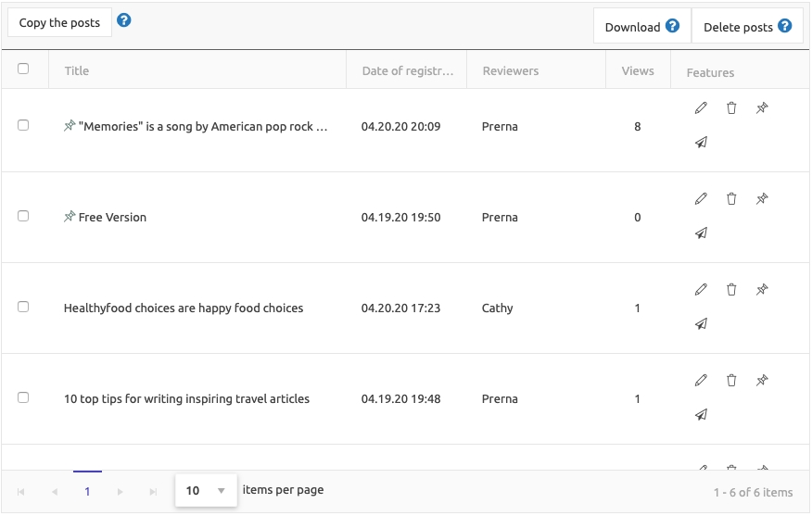Viewport: 812px width, 516px height.
Task: Check the "Memories" song post row
Action: (23, 125)
